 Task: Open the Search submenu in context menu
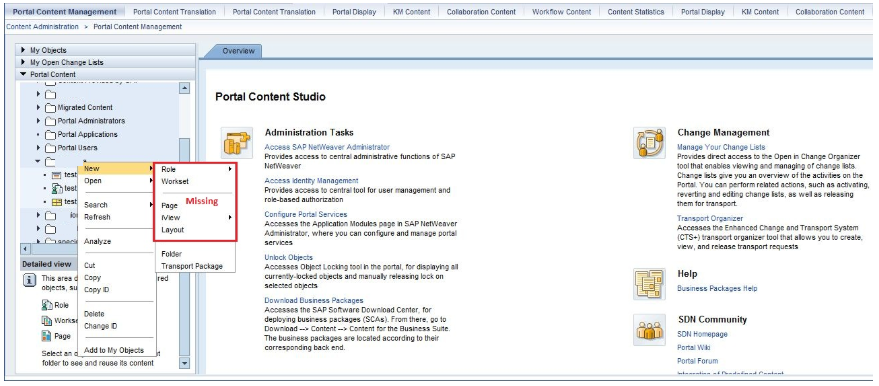pos(117,205)
